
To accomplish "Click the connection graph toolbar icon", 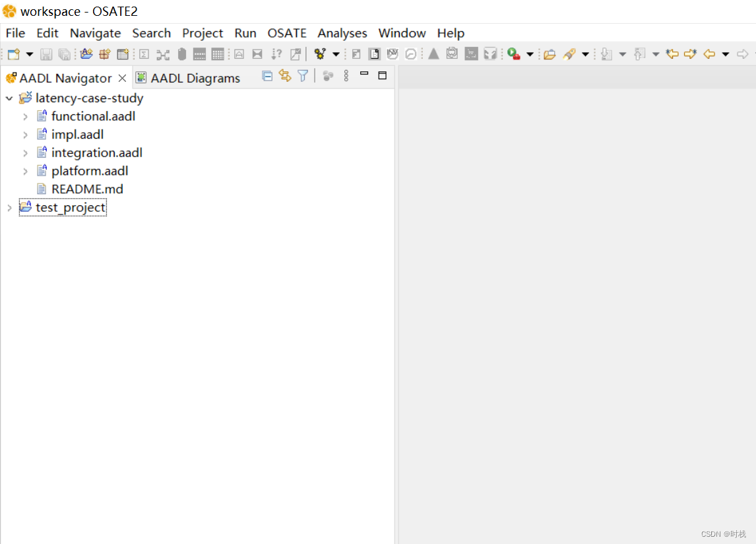I will click(x=163, y=55).
